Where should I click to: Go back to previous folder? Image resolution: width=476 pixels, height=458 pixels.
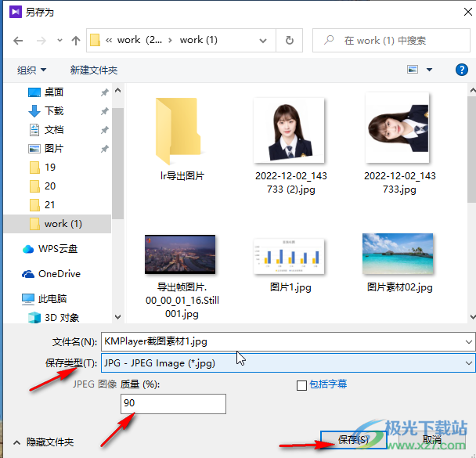point(18,41)
